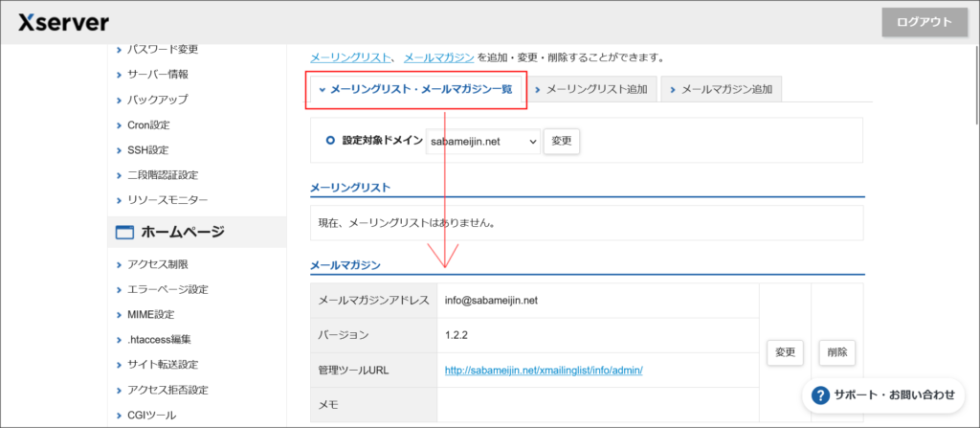The width and height of the screenshot is (980, 428).
Task: Open the domain dropdown showing sabameijin.net
Action: tap(483, 141)
